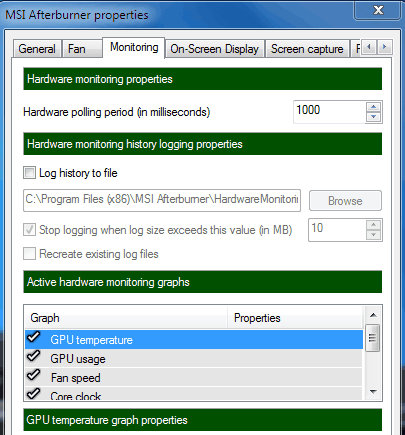Click the graph list scrollbar thumb
The image size is (405, 435).
tap(373, 338)
